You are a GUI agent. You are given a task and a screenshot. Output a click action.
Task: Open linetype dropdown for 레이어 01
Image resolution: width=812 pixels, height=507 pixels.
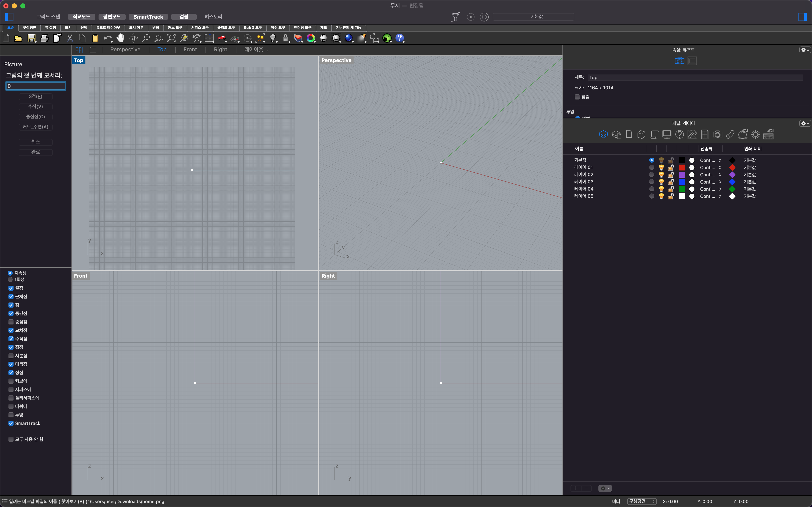[x=710, y=167]
